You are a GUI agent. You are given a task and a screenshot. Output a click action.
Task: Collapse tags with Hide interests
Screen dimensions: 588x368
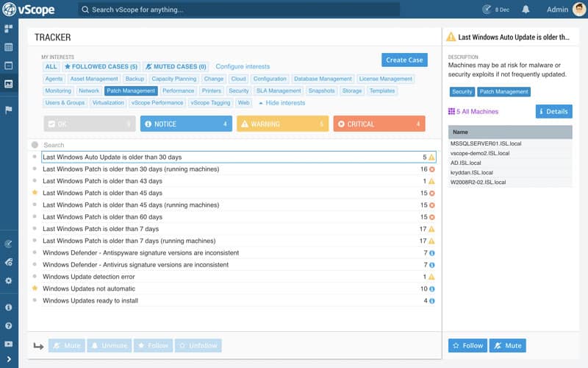tap(282, 103)
